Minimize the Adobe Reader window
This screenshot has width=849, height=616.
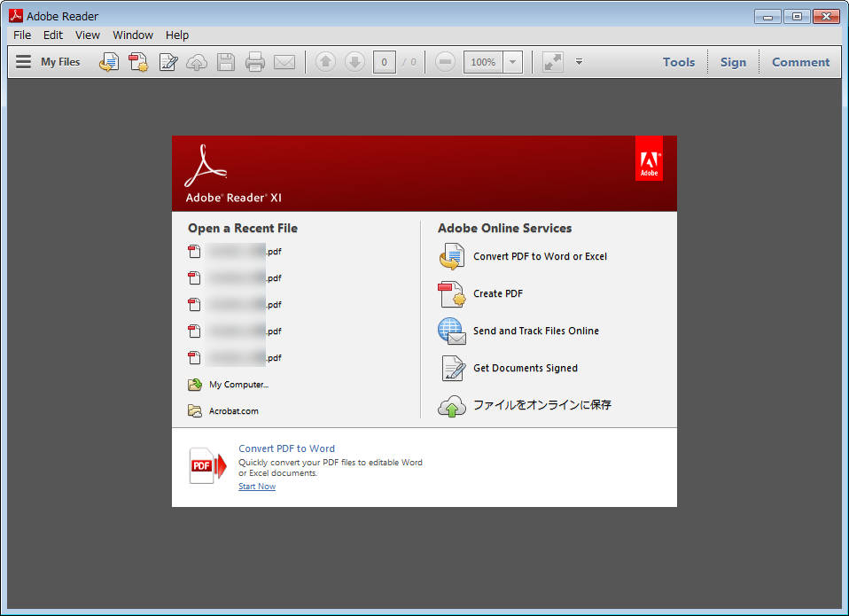(x=767, y=16)
